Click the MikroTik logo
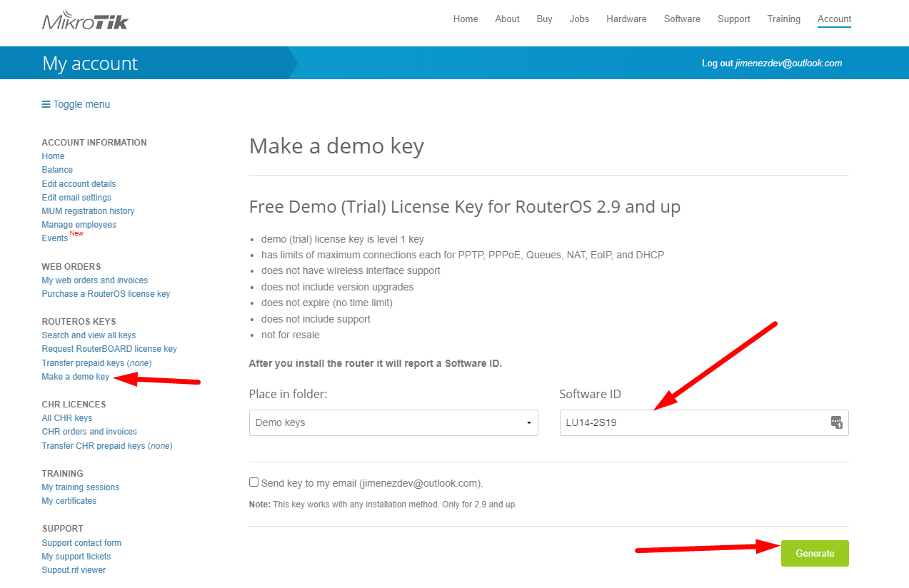The height and width of the screenshot is (588, 909). [84, 19]
